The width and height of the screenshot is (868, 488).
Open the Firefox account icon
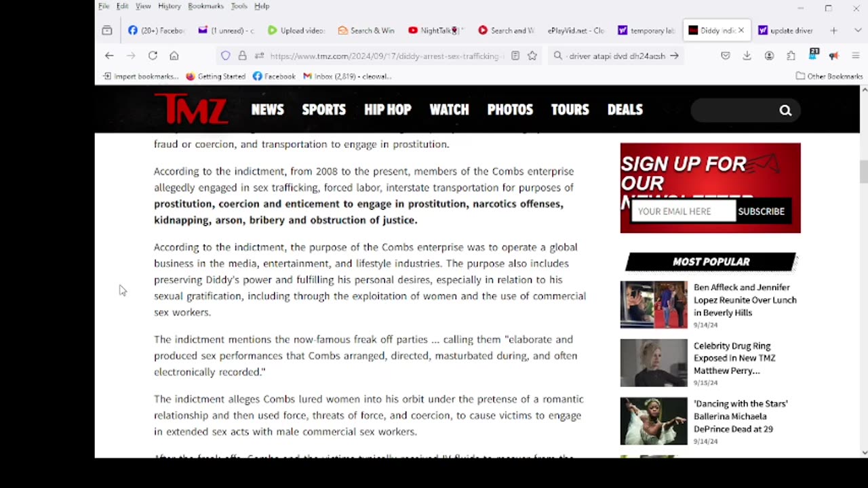coord(769,56)
